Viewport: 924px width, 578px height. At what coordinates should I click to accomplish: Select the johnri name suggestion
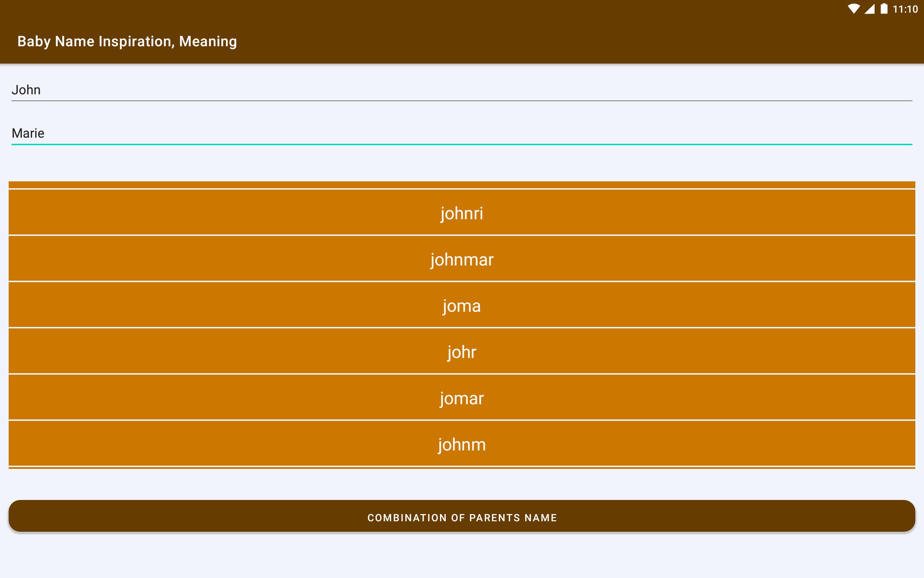click(x=462, y=212)
